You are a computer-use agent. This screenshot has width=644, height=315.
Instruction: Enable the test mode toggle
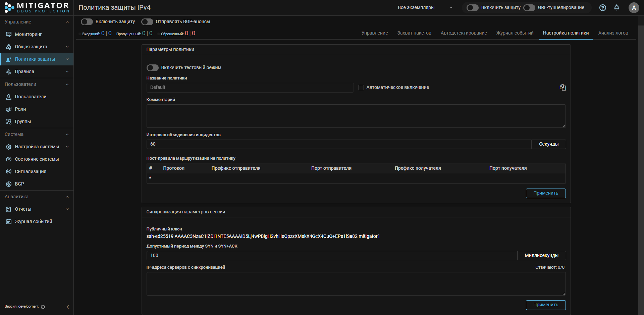(x=153, y=68)
